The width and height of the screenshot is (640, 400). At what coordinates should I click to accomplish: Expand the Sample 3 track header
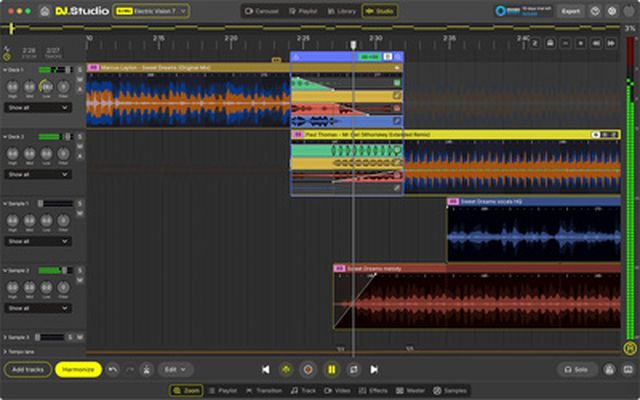click(5, 338)
